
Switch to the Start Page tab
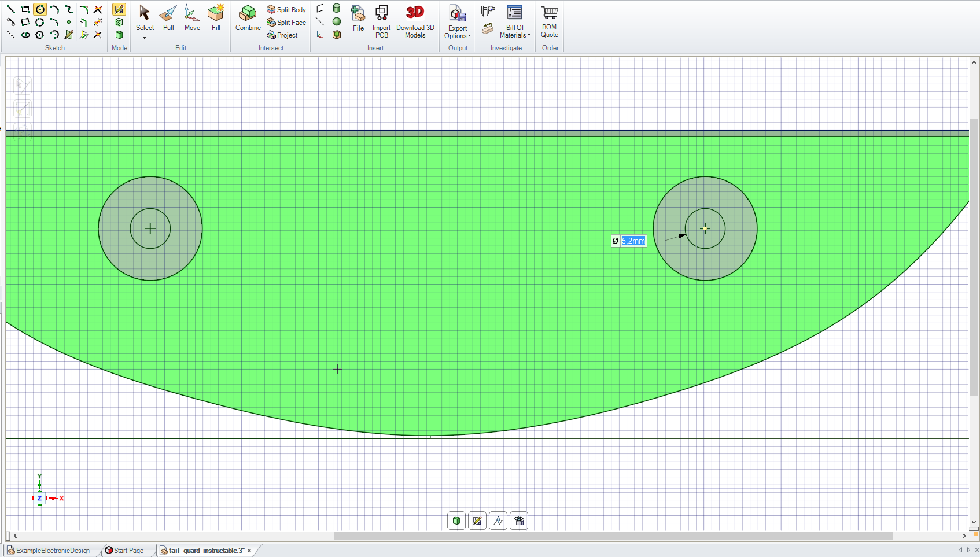[128, 550]
